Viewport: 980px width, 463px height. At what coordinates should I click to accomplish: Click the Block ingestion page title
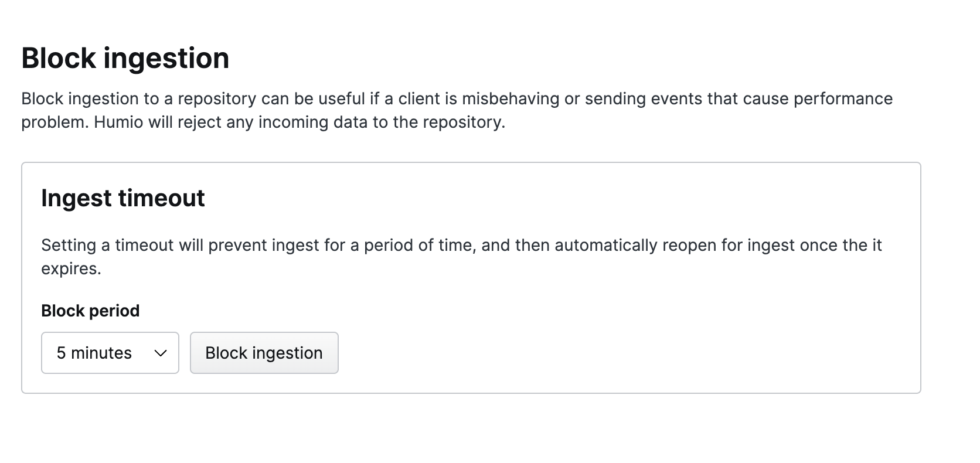coord(125,57)
